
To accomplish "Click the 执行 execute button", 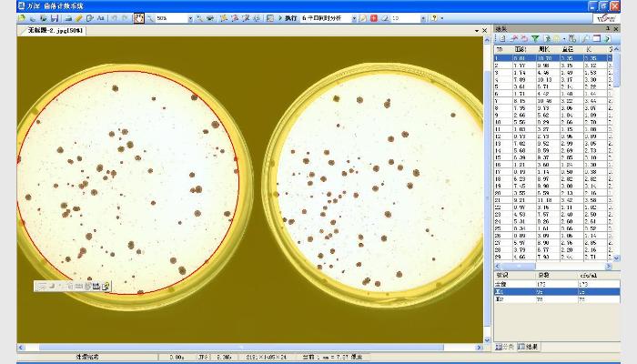I will click(x=287, y=18).
